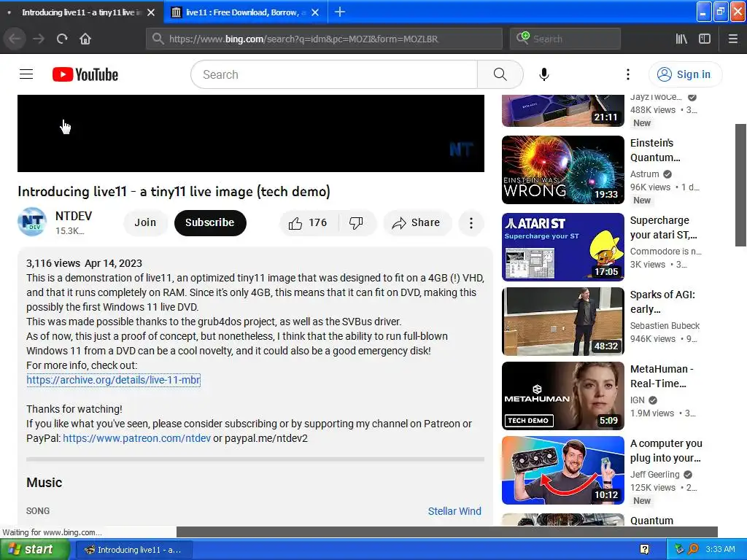Close the 'Introducing live11' browser tab
The image size is (747, 560).
tap(151, 12)
